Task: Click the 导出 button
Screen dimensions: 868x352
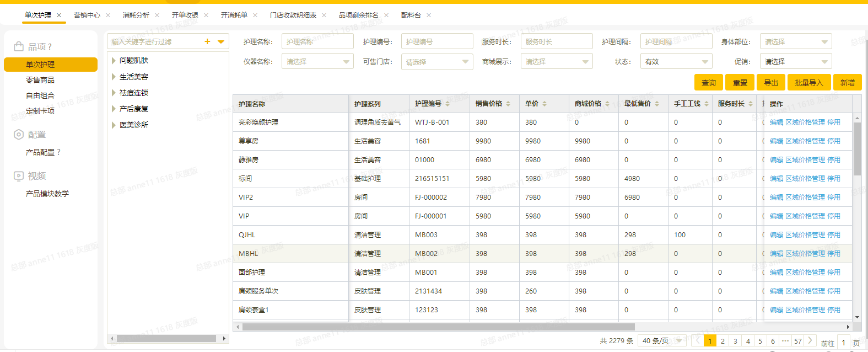Action: (x=771, y=82)
